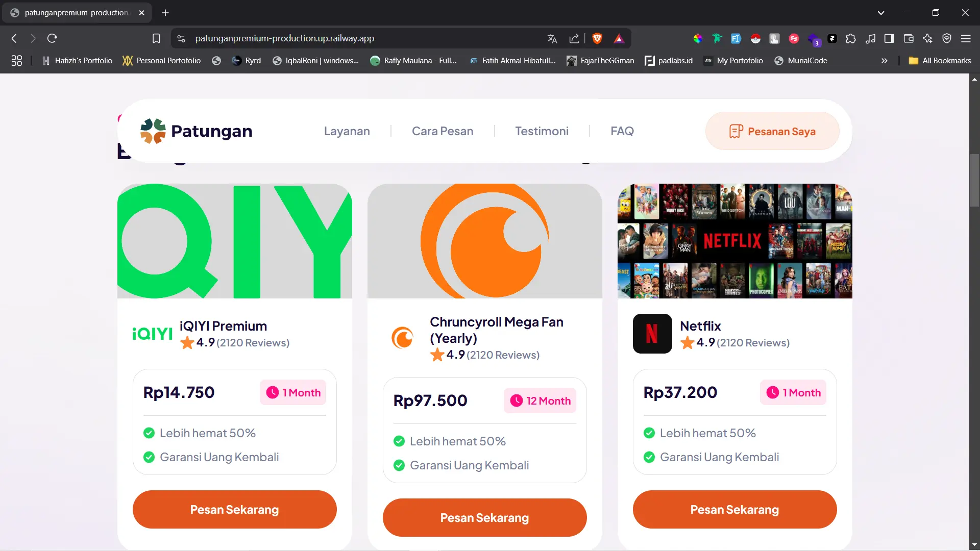The image size is (980, 551).
Task: Open Brave Rewards triangle icon
Action: (619, 38)
